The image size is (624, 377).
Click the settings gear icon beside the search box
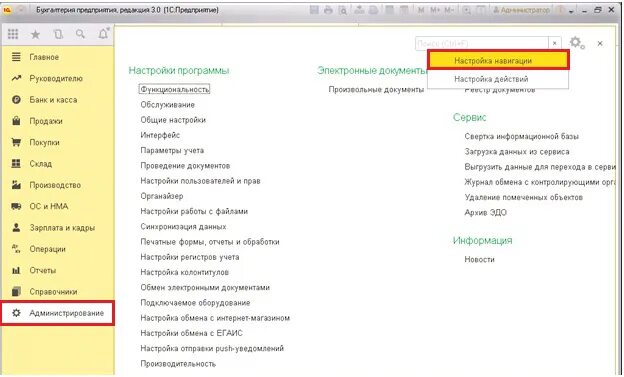[x=577, y=43]
